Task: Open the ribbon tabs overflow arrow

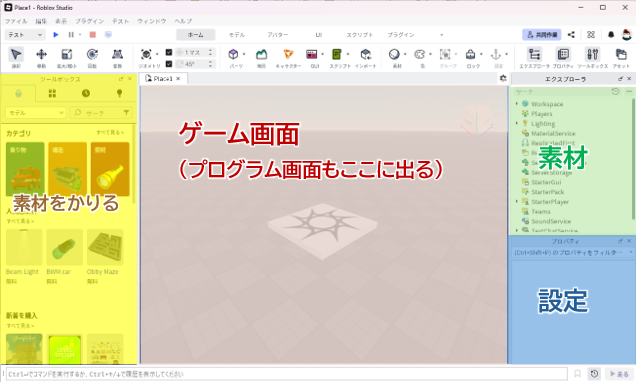Action: pos(442,35)
